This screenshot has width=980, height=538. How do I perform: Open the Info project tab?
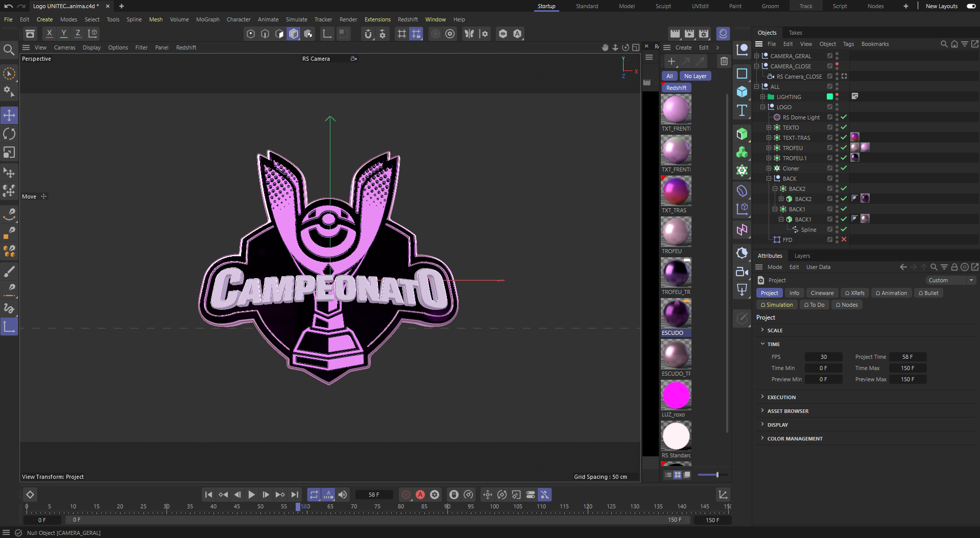[794, 293]
